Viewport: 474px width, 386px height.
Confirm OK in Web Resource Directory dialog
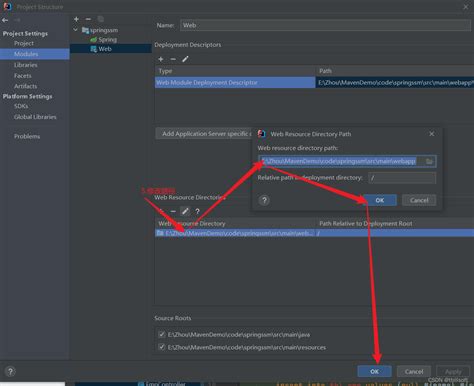pyautogui.click(x=380, y=200)
